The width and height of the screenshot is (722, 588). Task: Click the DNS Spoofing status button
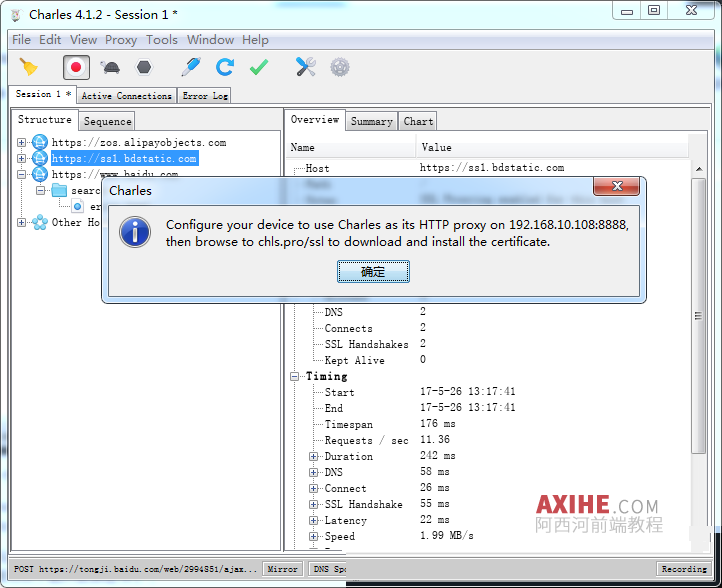pos(328,569)
